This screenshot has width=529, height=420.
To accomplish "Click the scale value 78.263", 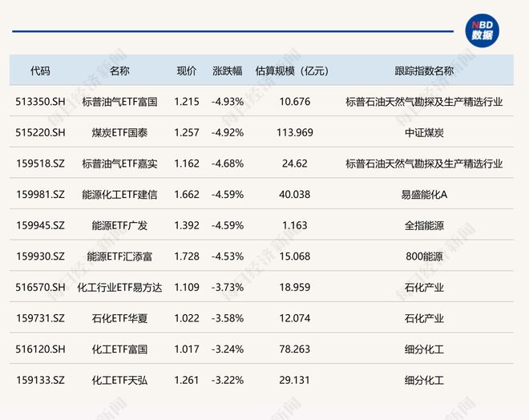I will click(x=294, y=349).
